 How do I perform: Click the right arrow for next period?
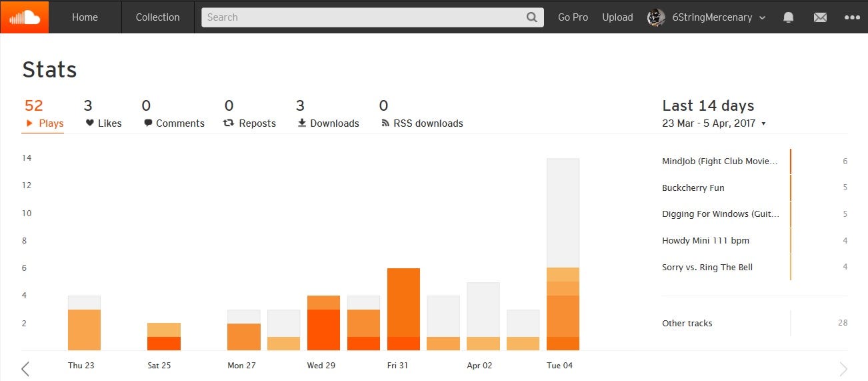pyautogui.click(x=843, y=368)
